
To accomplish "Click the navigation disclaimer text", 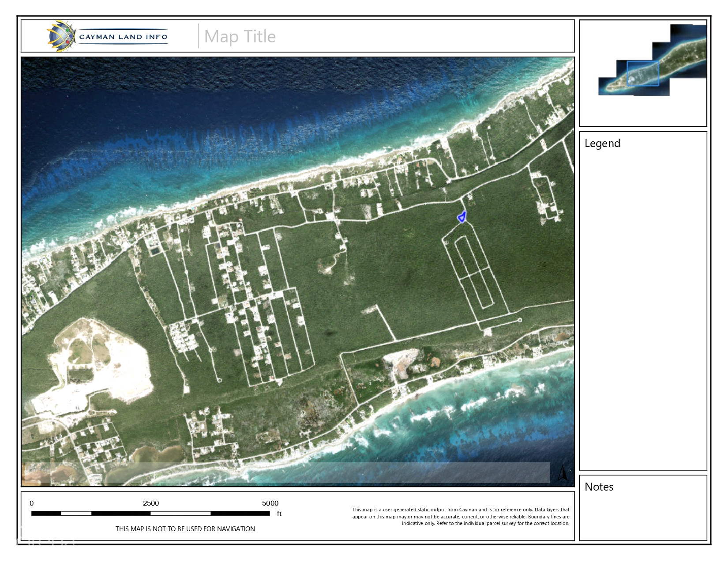I will click(185, 529).
